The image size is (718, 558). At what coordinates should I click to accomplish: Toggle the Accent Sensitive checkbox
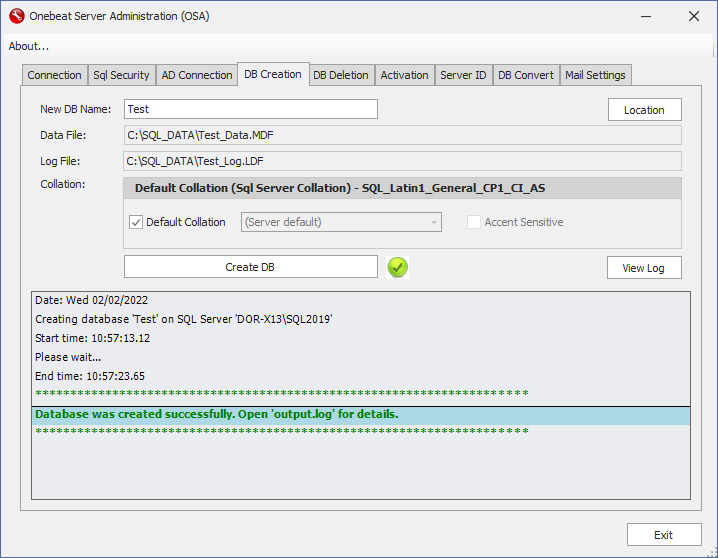click(x=473, y=222)
